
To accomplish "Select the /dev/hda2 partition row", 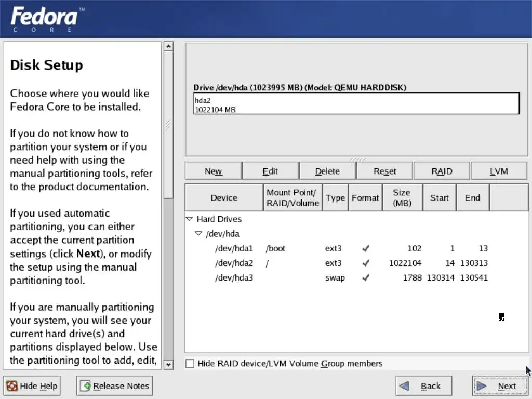I will click(356, 263).
